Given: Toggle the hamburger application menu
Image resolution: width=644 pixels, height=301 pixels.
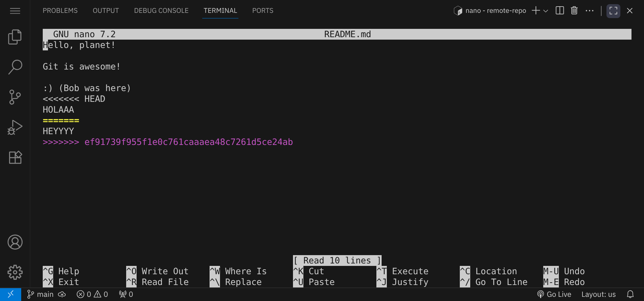Looking at the screenshot, I should click(15, 11).
